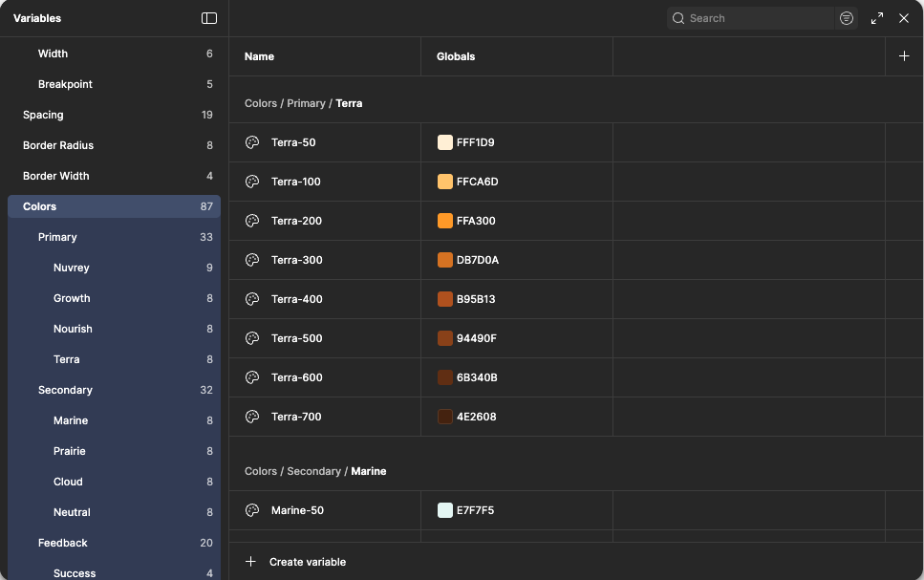
Task: Click the Terra-200 variable name
Action: [296, 221]
